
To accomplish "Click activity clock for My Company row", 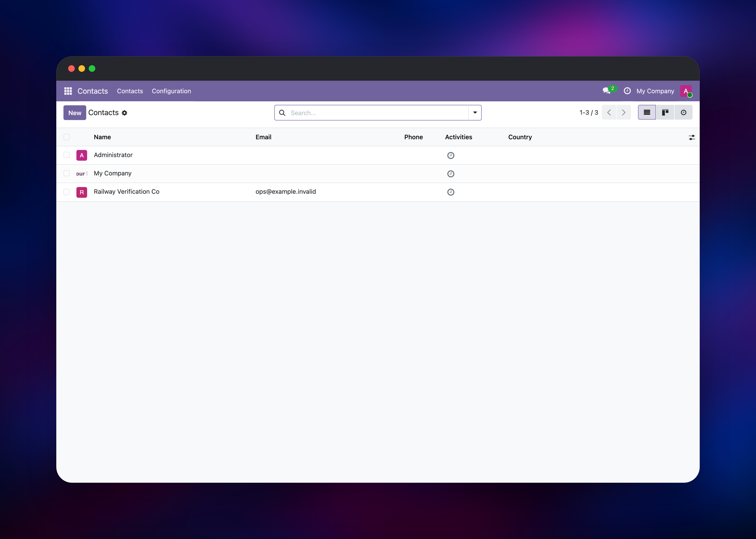I will (x=450, y=174).
